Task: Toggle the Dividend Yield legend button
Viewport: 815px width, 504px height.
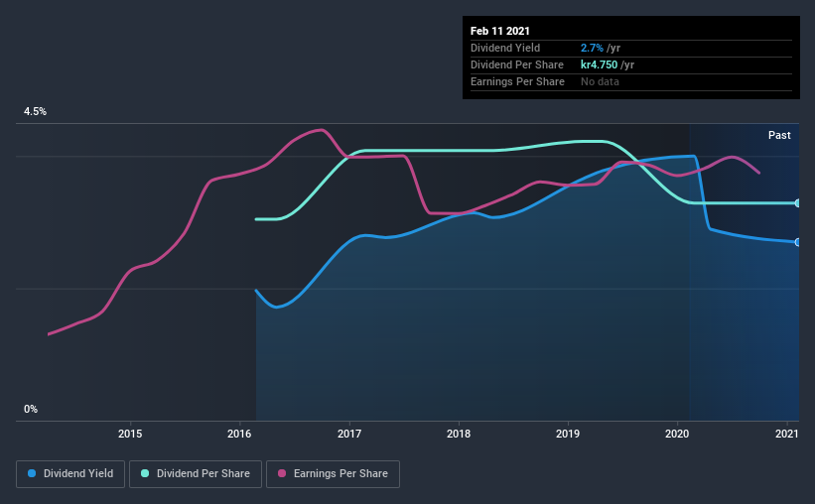Action: tap(70, 474)
